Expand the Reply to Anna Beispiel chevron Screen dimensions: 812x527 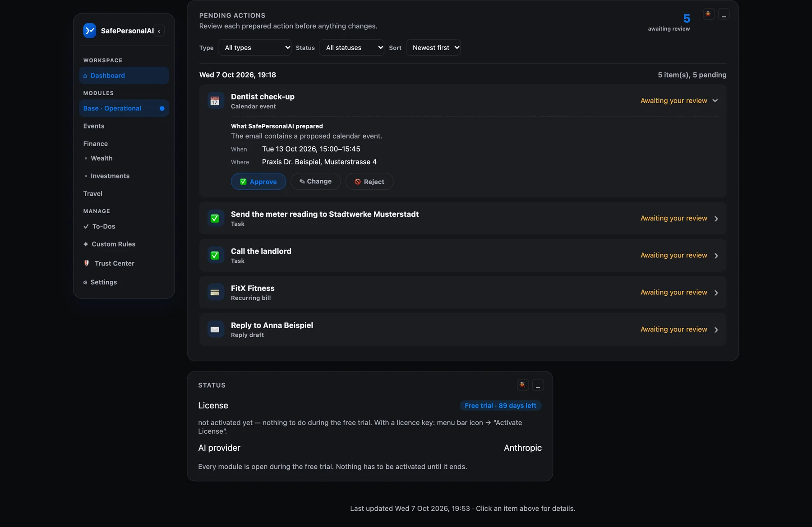point(716,330)
